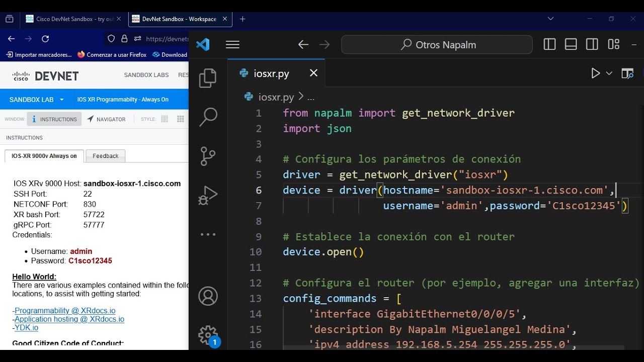This screenshot has height=362, width=644.
Task: Go forward in Firefox
Action: click(28, 39)
